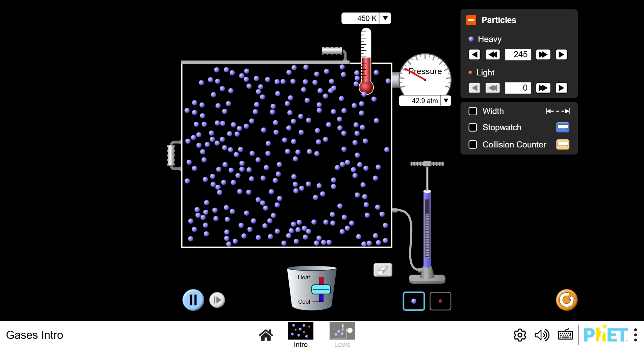Screen dimensions: 644x349
Task: Click the 450 K temperature readout
Action: click(x=360, y=18)
